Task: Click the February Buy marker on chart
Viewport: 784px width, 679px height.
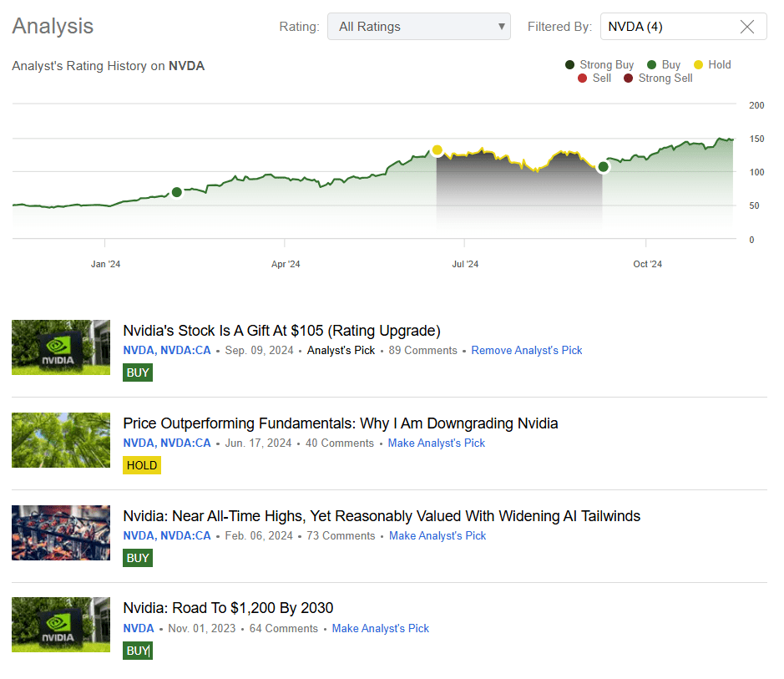Action: [176, 192]
